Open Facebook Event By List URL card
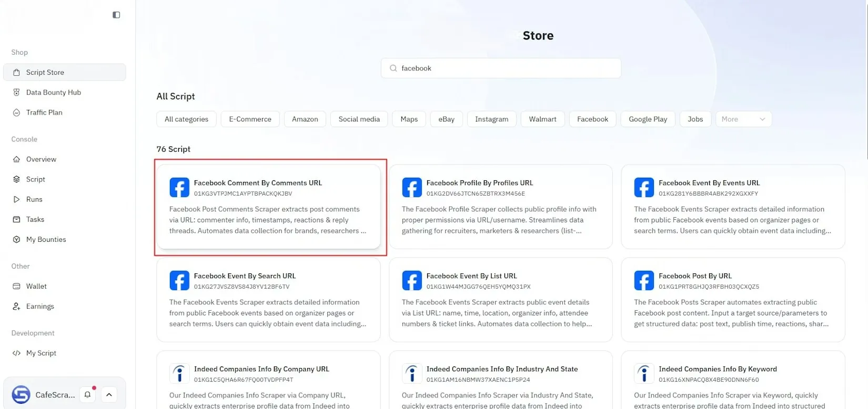Image resolution: width=868 pixels, height=409 pixels. point(500,300)
